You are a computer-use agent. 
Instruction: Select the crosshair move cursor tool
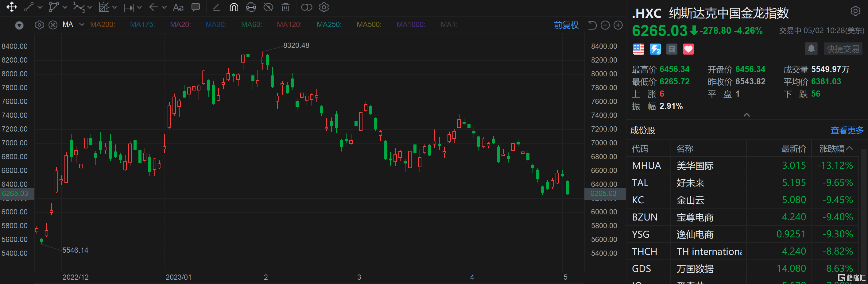[12, 7]
